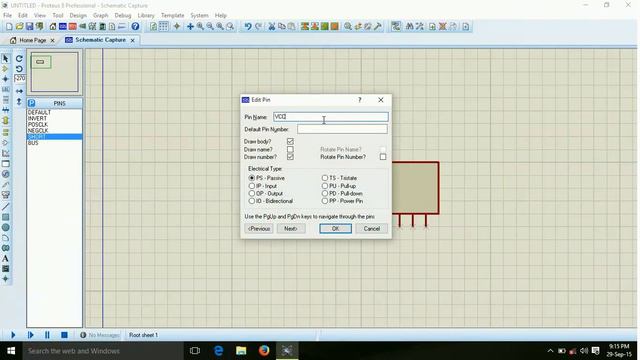640x360 pixels.
Task: Select the PD - Pull-down electrical type
Action: click(x=324, y=193)
